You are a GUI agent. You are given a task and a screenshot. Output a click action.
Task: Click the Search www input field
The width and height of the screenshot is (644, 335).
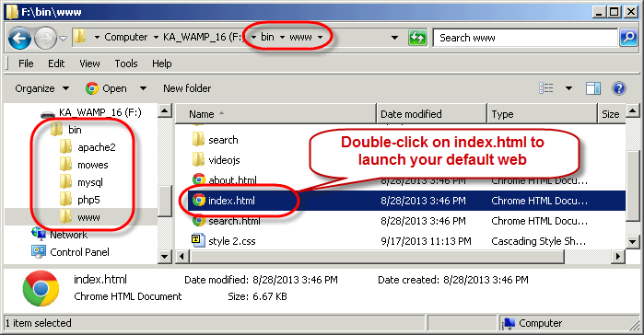pos(526,38)
